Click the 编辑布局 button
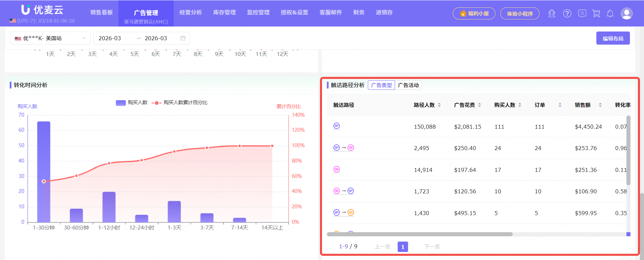The image size is (644, 260). 613,38
